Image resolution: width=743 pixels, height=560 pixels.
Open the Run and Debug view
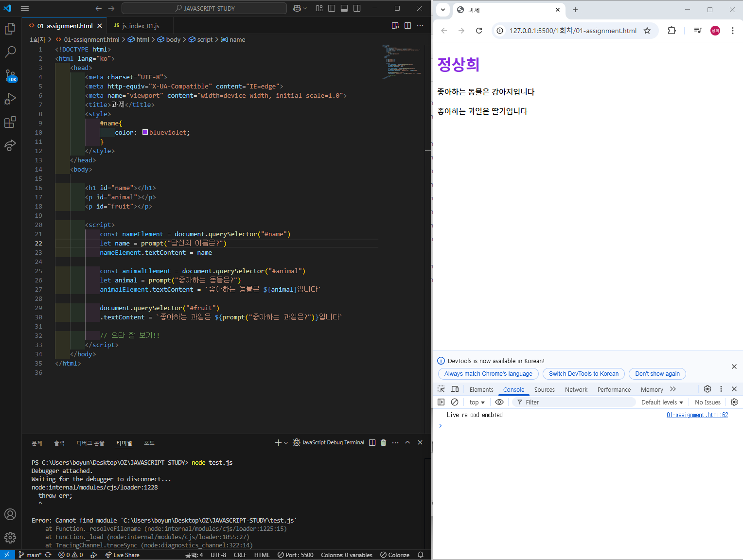click(x=10, y=99)
